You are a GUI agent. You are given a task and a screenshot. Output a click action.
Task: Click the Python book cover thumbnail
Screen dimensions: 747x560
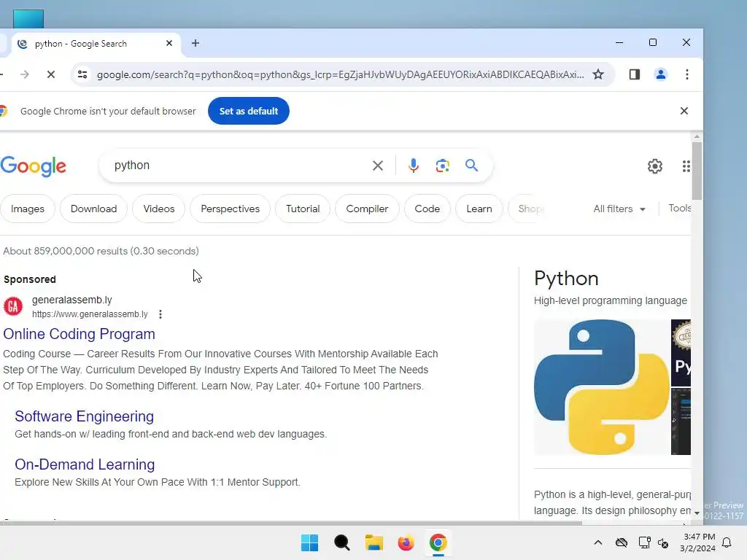[681, 354]
